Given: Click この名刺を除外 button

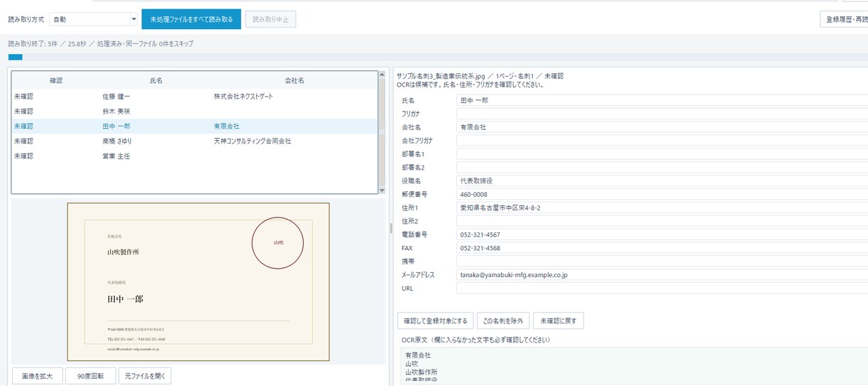Looking at the screenshot, I should point(503,321).
